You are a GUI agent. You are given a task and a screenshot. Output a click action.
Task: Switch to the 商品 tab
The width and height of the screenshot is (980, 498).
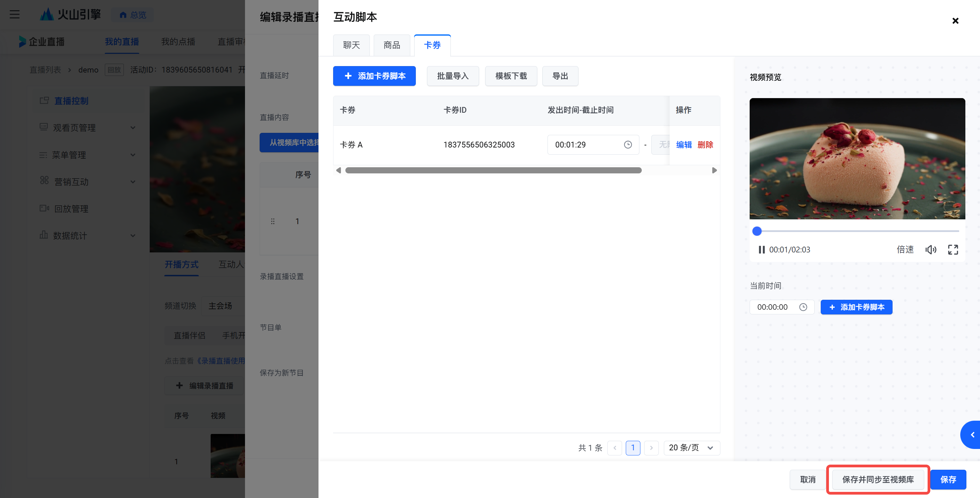[x=391, y=45]
